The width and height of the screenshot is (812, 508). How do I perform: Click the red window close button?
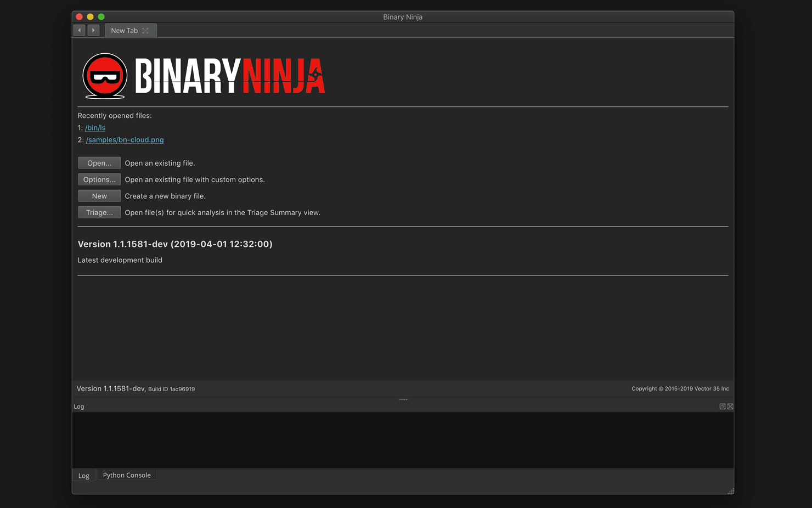(80, 17)
